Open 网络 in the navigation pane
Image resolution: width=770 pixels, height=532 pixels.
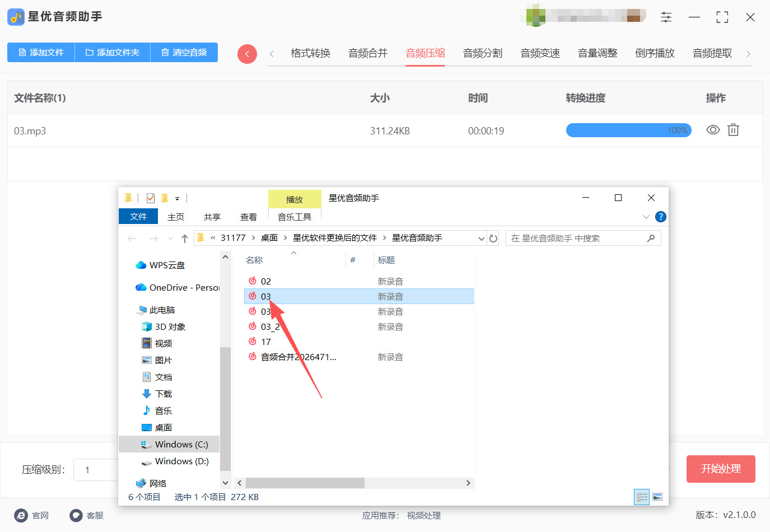(151, 483)
